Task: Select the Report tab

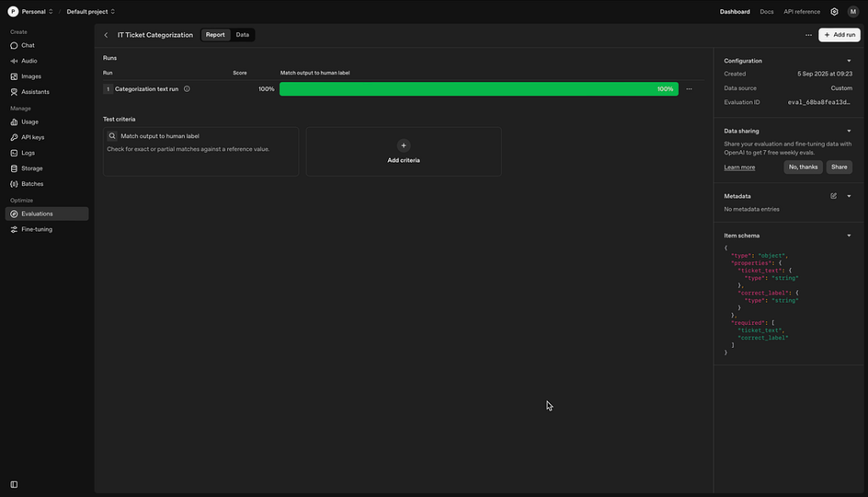Action: point(215,35)
